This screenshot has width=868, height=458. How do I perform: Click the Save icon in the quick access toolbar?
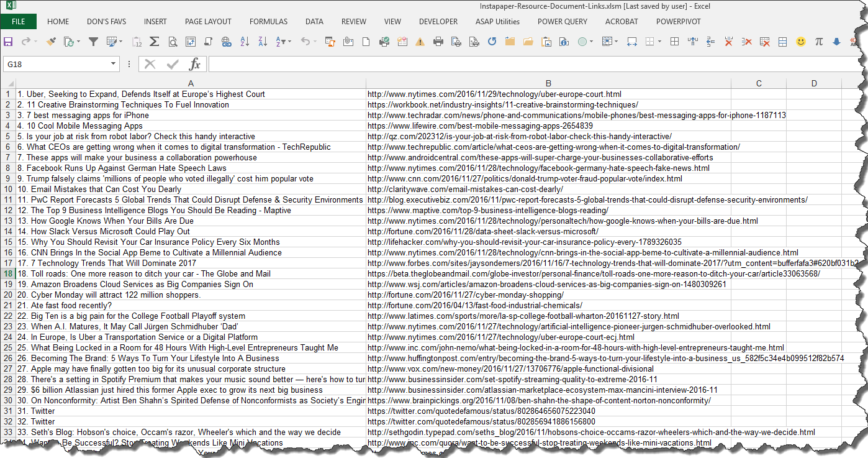pyautogui.click(x=8, y=42)
